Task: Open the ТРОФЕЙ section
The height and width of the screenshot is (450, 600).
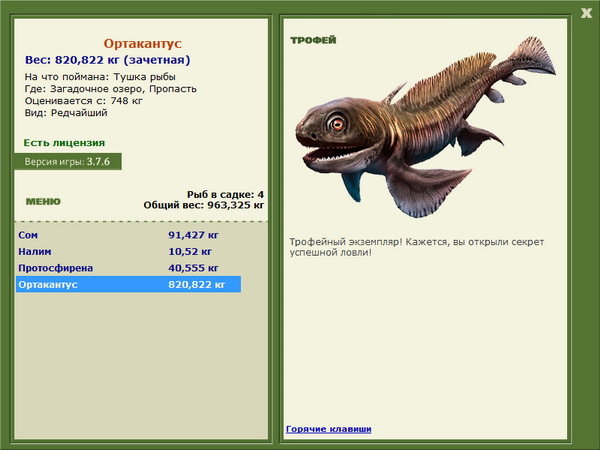Action: pos(313,40)
